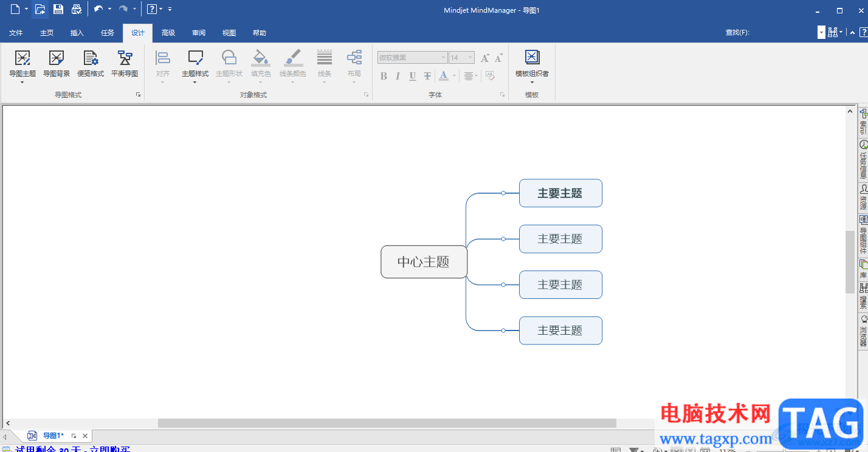Open the Customize Quick Access Toolbar arrow
The image size is (868, 452).
pos(170,9)
